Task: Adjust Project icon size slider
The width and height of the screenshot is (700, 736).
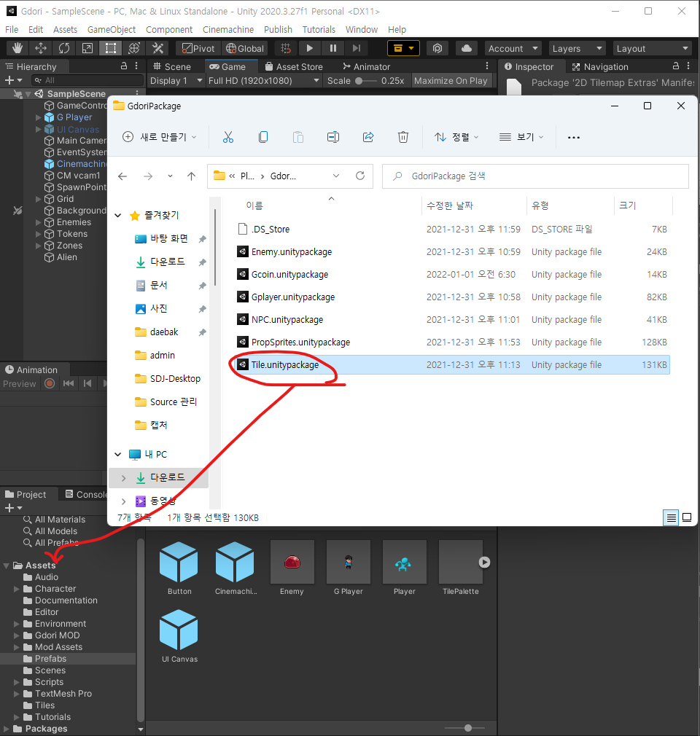Action: click(468, 728)
